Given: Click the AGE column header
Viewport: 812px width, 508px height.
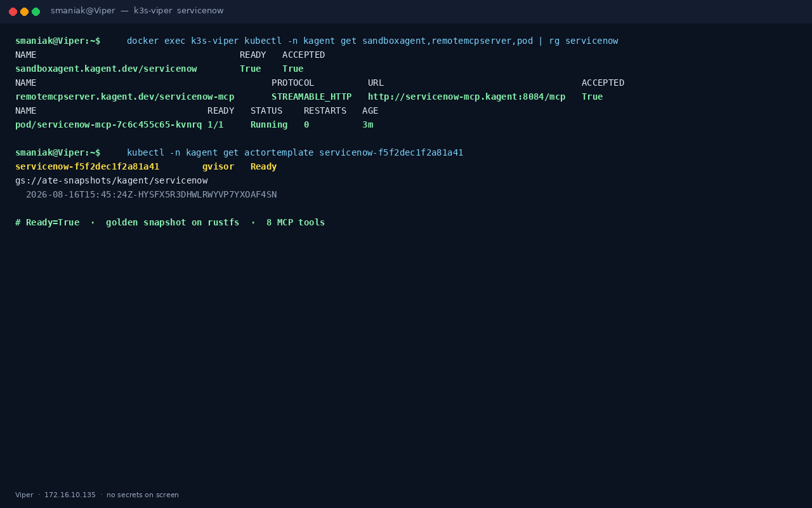Looking at the screenshot, I should coord(370,110).
